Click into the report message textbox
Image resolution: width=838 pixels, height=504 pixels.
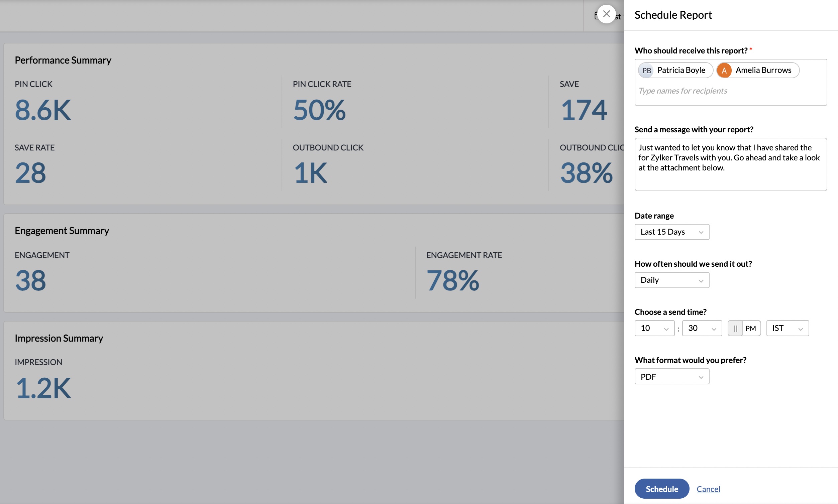[x=730, y=164]
